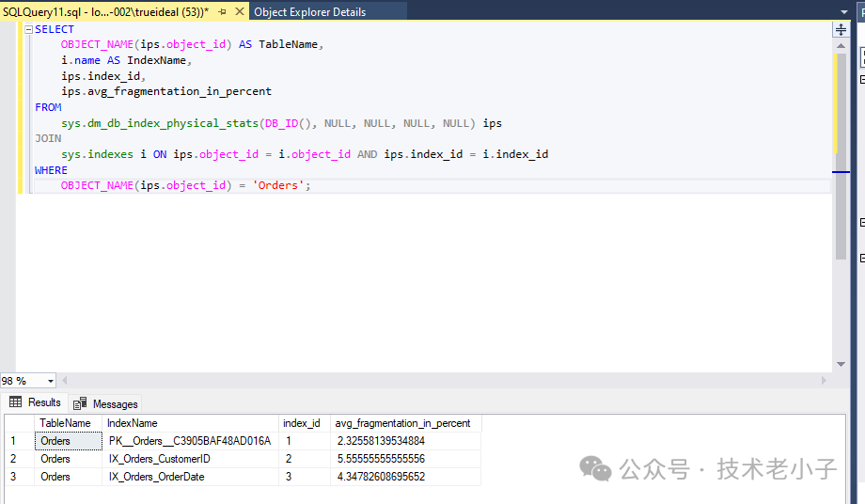
Task: Click the vertical scrollbar down arrow
Action: (x=841, y=364)
